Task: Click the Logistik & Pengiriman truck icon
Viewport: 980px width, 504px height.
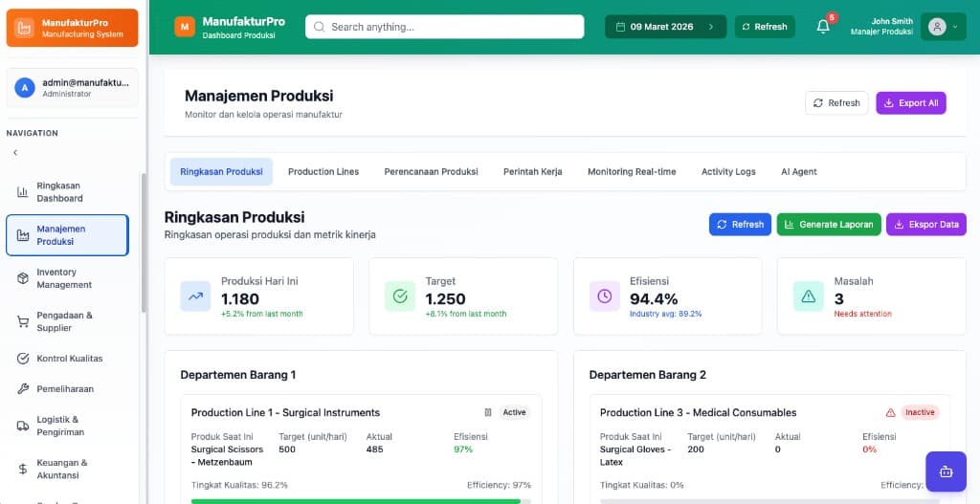Action: 23,426
